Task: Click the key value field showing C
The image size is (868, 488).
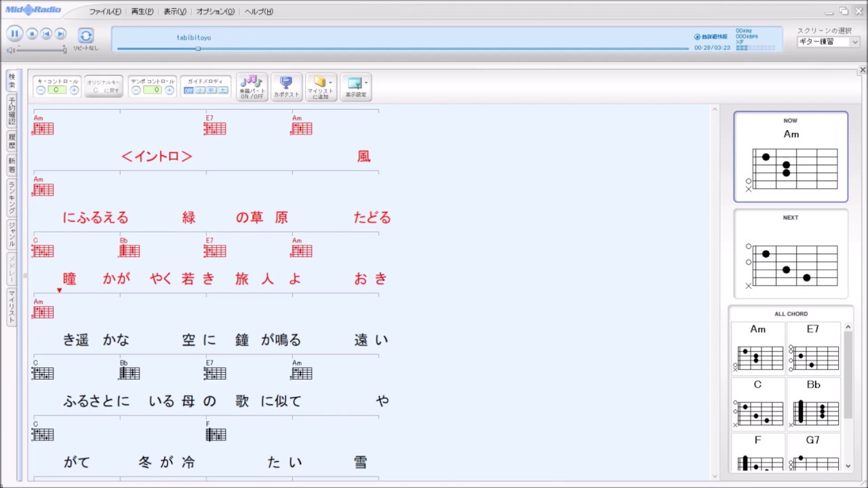Action: pos(57,90)
